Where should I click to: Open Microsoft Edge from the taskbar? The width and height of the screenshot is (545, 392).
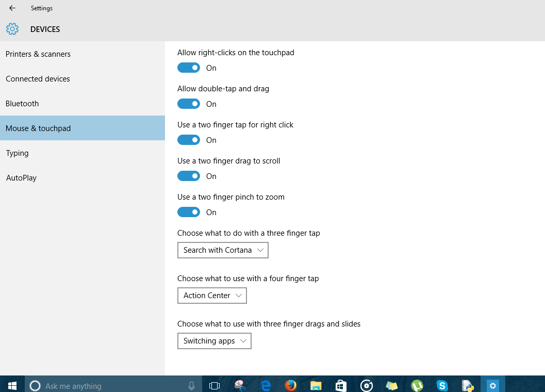tap(265, 385)
